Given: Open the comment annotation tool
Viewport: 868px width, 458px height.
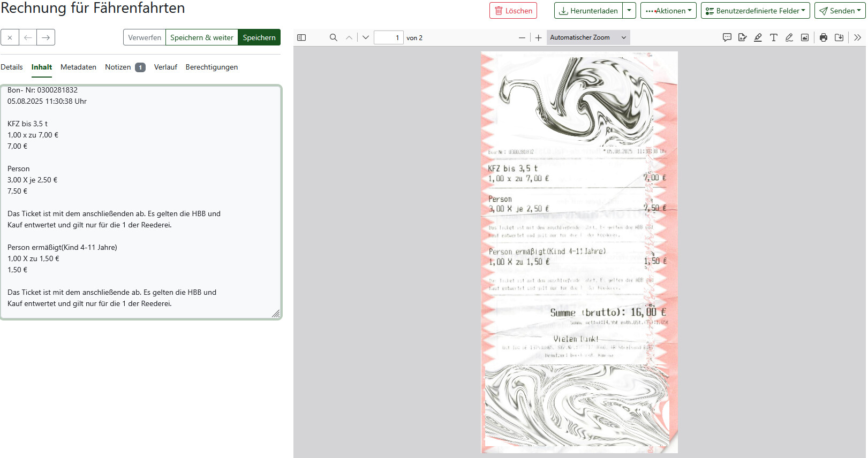Looking at the screenshot, I should click(x=727, y=37).
